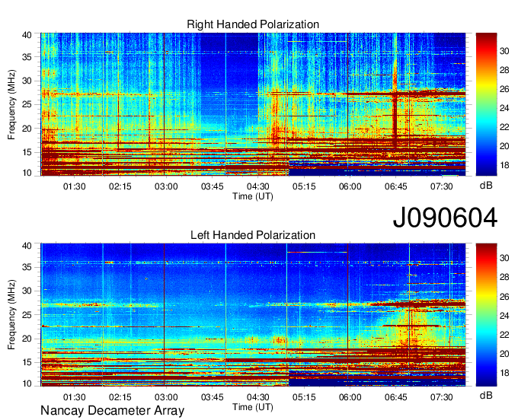Click 06:00 time tick on Right Handed plot
The height and width of the screenshot is (420, 518).
350,186
